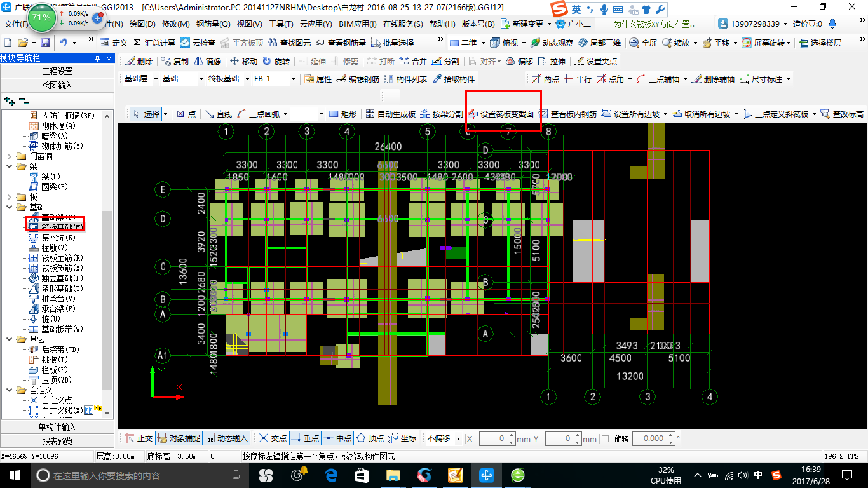Click 设置筏板变截面 tool
Image resolution: width=868 pixels, height=488 pixels.
tap(501, 114)
